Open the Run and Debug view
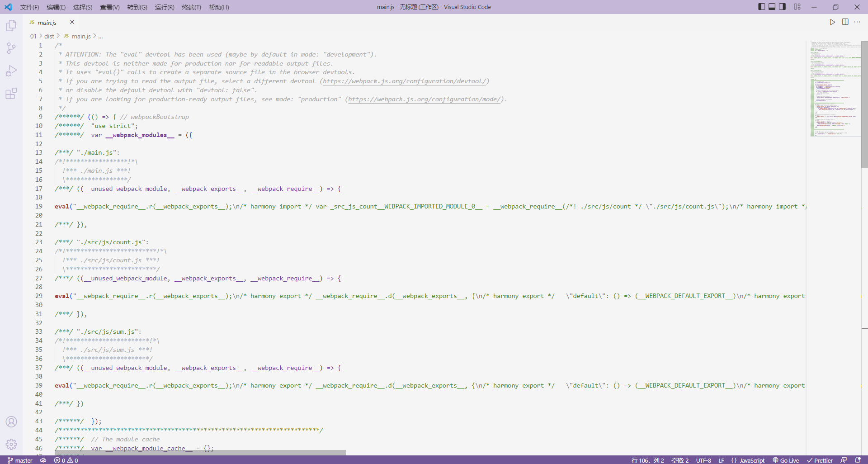This screenshot has height=464, width=868. click(x=11, y=71)
